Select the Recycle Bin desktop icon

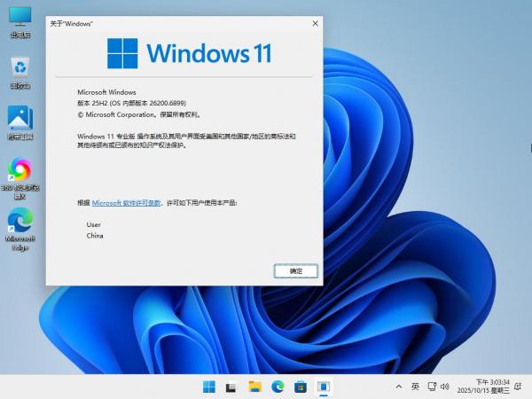point(20,69)
